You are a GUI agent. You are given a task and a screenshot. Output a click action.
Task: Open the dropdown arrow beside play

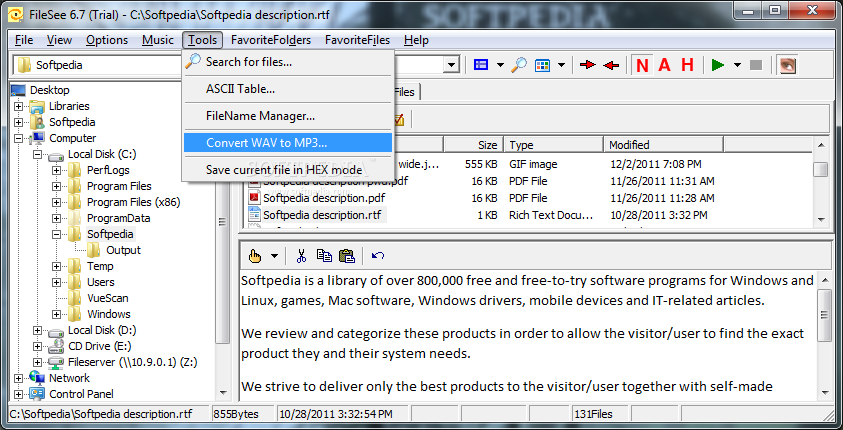pos(737,65)
